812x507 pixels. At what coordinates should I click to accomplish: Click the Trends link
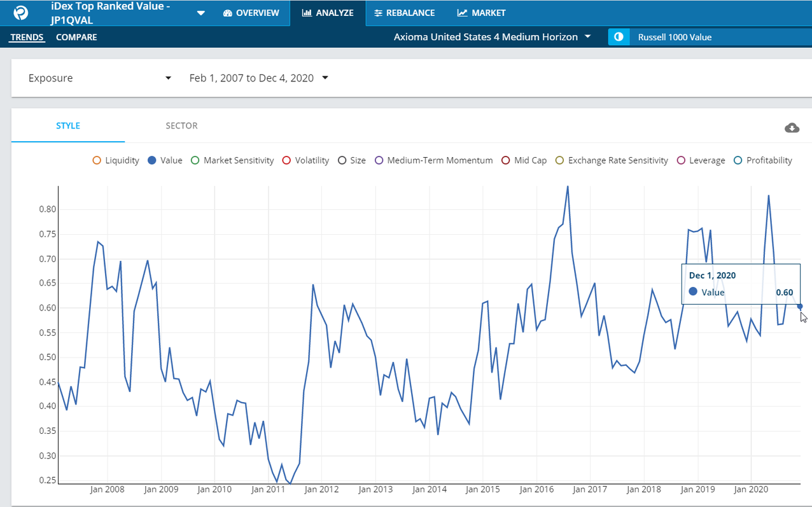pyautogui.click(x=27, y=37)
